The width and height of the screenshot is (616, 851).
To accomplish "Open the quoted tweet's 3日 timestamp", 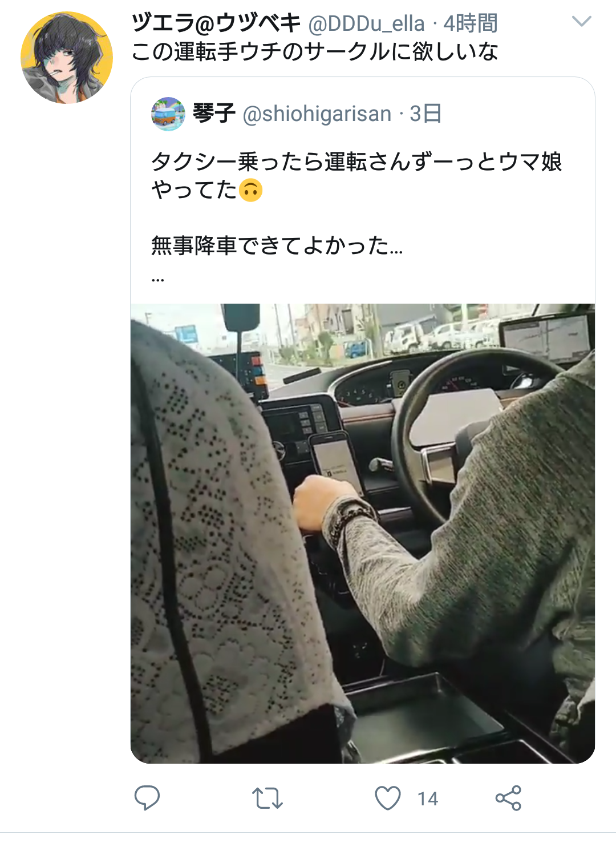I will coord(426,114).
